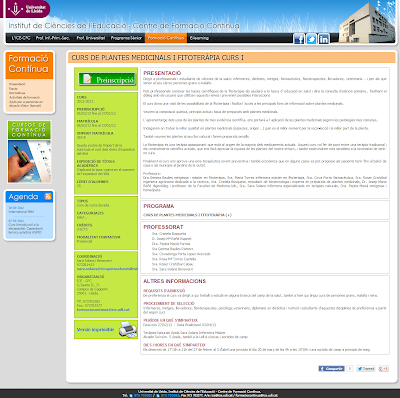Open Normativa in the sidebar menu
This screenshot has height=398, width=400.
pyautogui.click(x=17, y=93)
